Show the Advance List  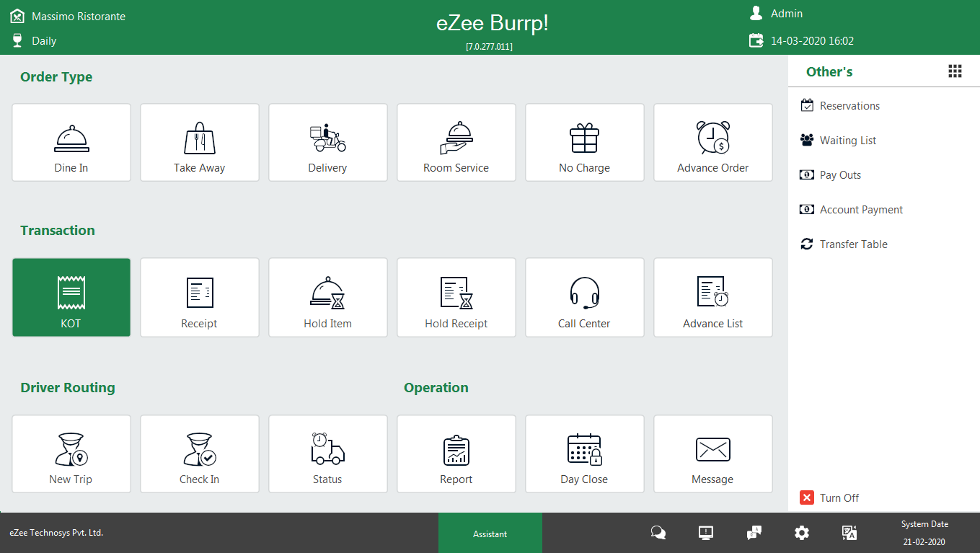point(713,297)
